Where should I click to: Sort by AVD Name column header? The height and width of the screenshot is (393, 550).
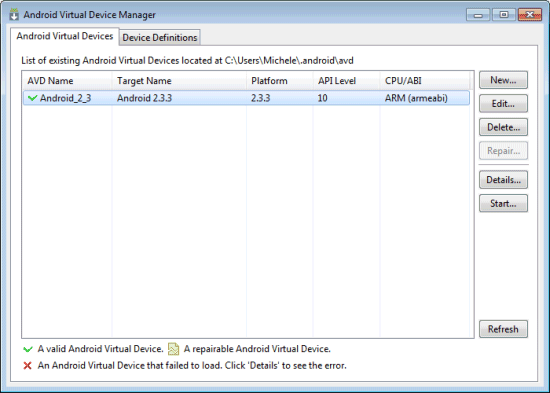[x=67, y=81]
